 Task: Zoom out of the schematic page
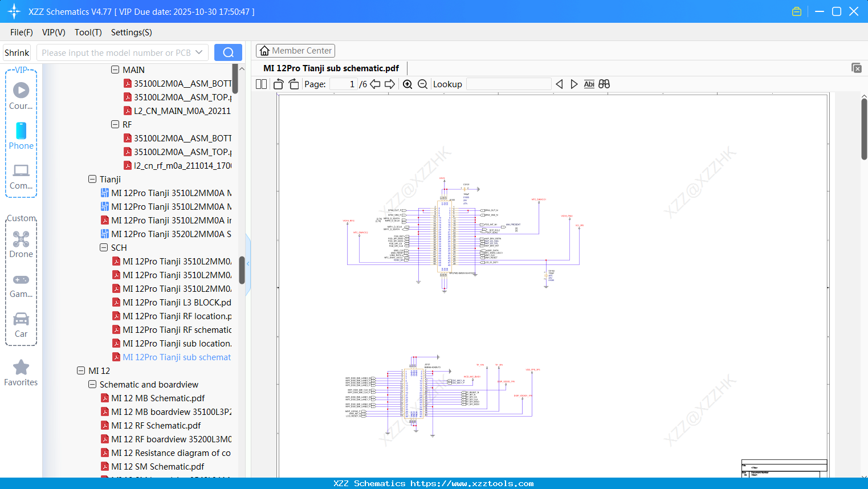click(422, 84)
